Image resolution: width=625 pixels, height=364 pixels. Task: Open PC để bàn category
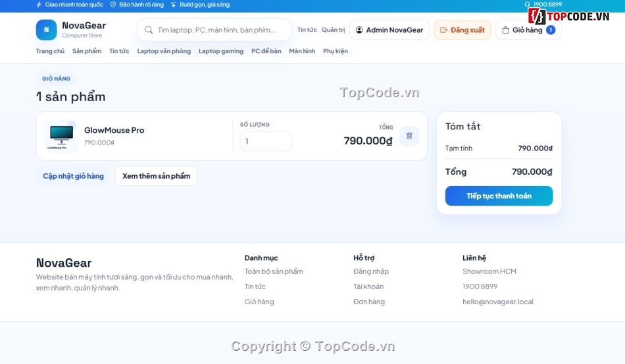(266, 51)
